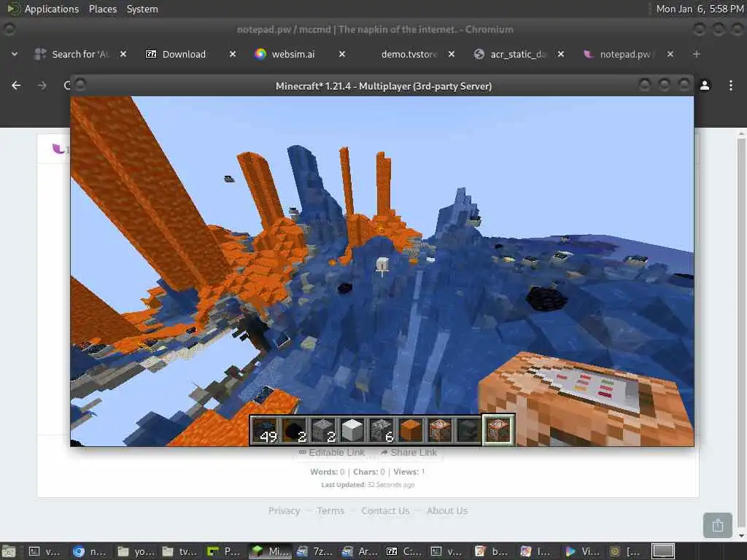Close the acr_static_da tab
Viewport: 747px width, 560px height.
[x=561, y=54]
